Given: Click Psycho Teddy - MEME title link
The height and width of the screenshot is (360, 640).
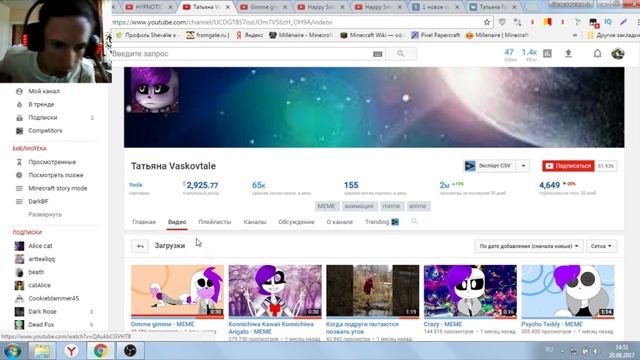Looking at the screenshot, I should (552, 324).
